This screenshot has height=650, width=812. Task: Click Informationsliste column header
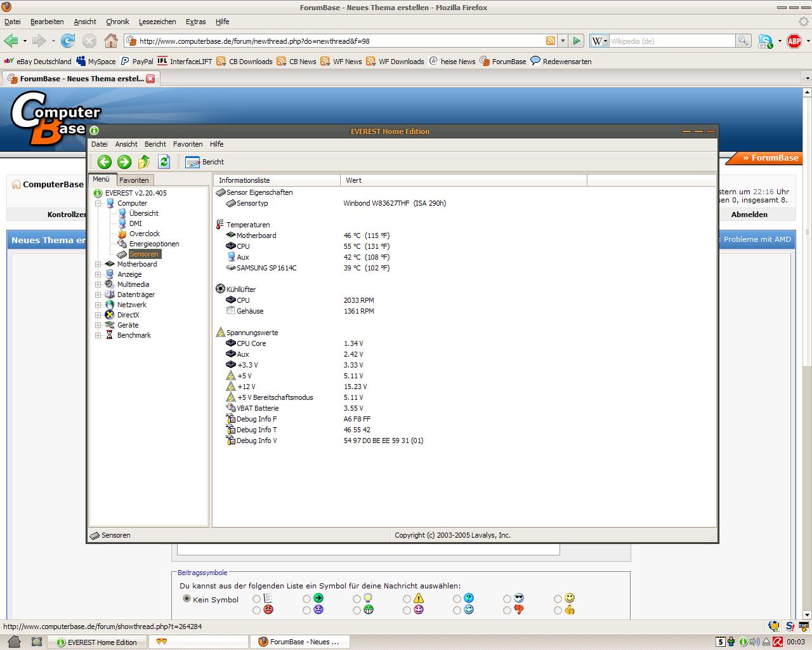pos(277,180)
